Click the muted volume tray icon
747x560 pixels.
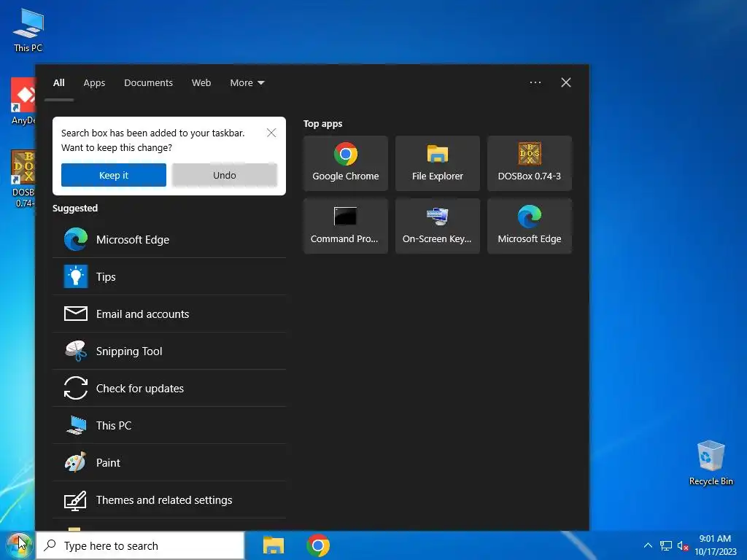click(683, 545)
